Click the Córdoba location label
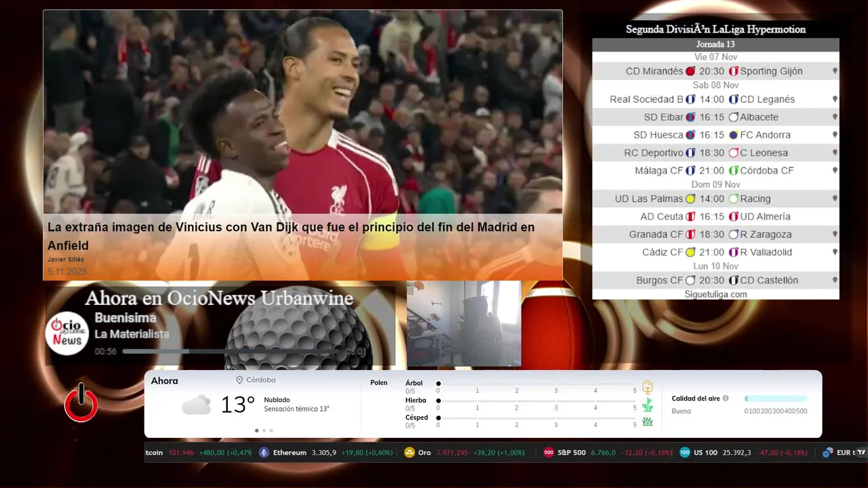The image size is (868, 488). pos(260,380)
